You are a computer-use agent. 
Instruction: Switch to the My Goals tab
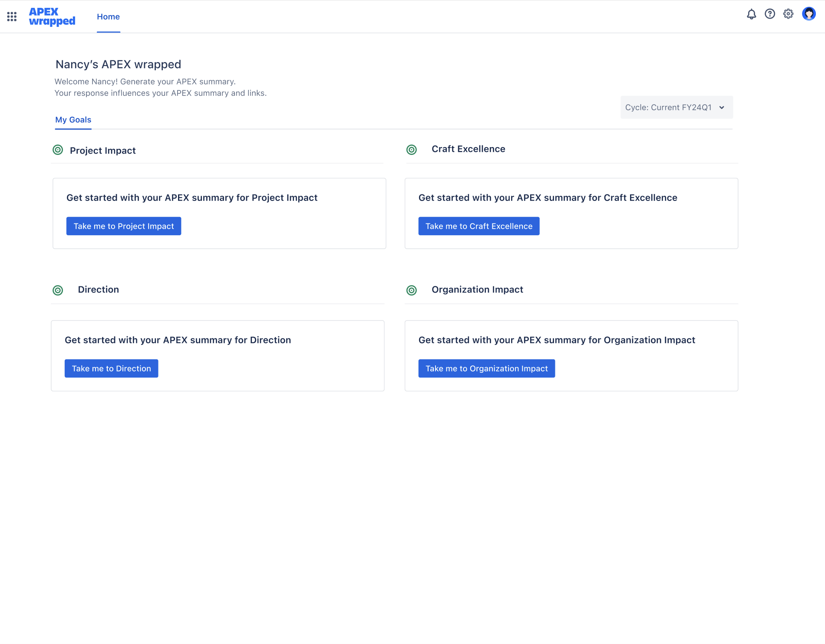(x=73, y=120)
